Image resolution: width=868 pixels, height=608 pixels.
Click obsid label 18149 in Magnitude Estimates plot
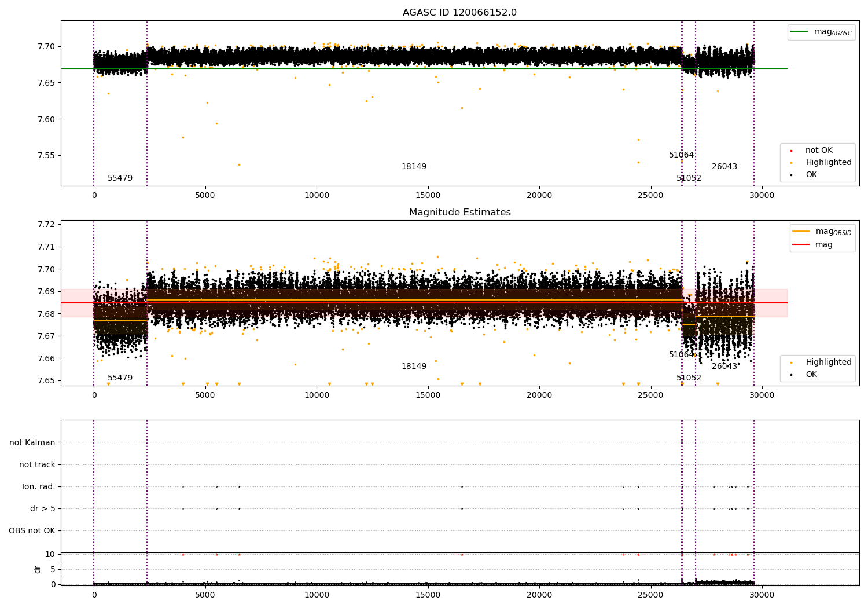tap(414, 367)
